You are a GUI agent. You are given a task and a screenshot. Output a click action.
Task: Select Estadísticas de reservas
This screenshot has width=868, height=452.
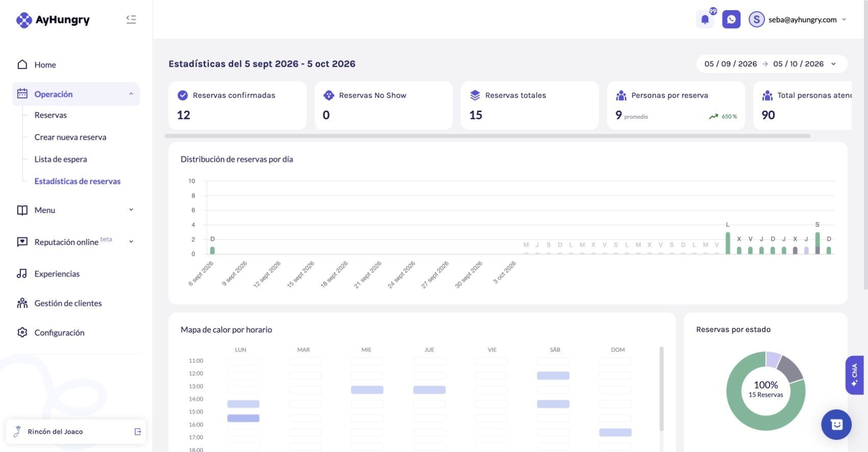(78, 181)
